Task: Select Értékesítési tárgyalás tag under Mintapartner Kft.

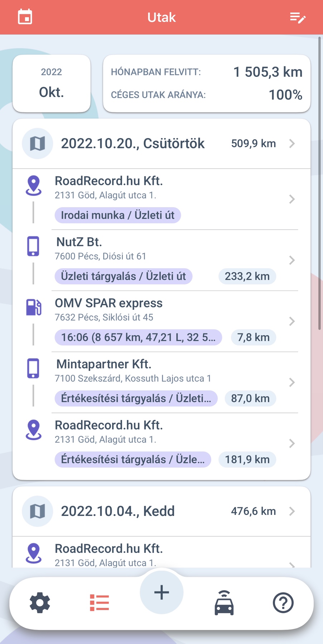Action: point(136,399)
